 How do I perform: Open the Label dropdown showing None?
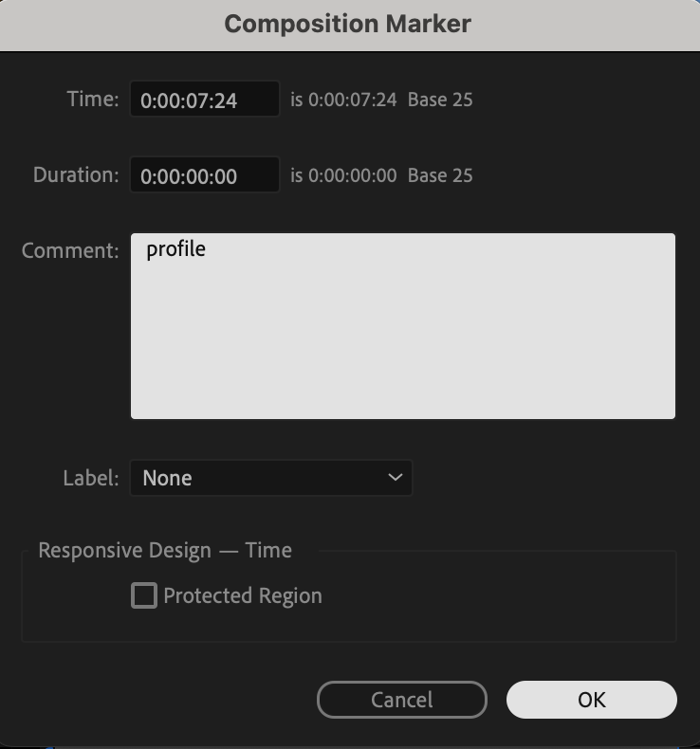tap(270, 478)
